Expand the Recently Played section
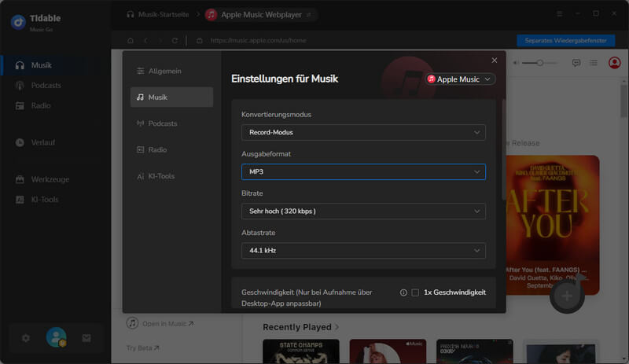This screenshot has width=629, height=364. pos(300,327)
